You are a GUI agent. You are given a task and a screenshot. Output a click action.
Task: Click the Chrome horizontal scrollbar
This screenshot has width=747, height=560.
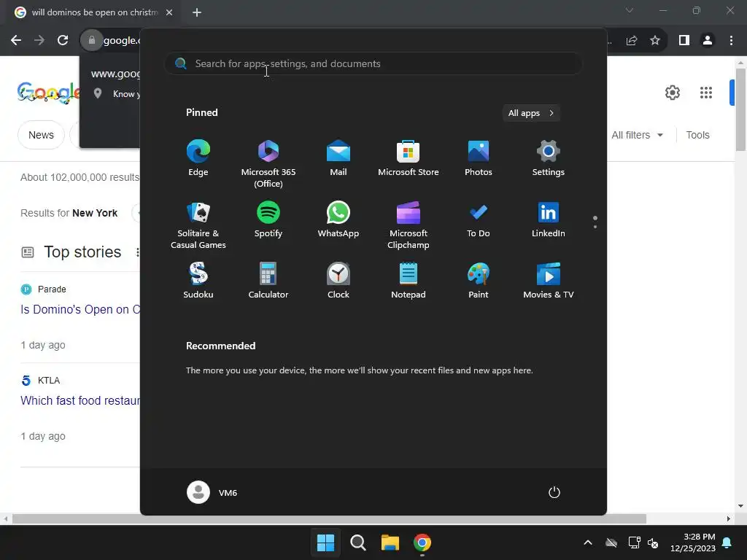point(329,518)
